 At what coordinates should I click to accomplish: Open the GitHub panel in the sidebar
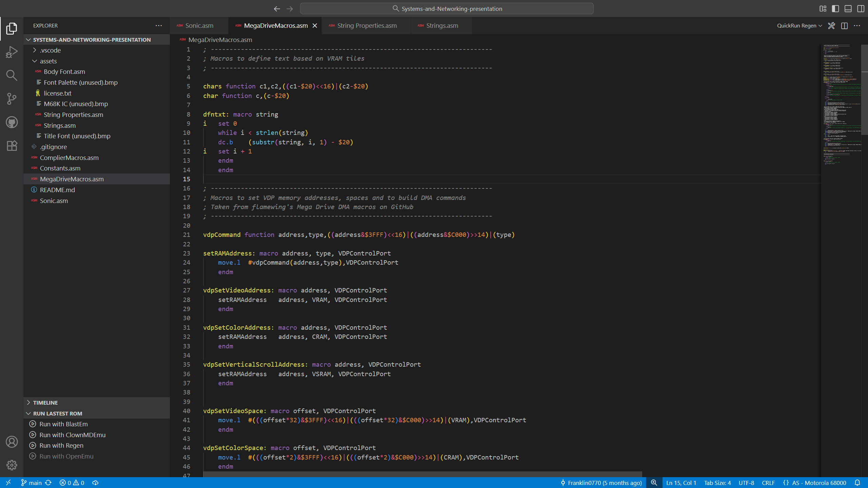click(x=12, y=122)
